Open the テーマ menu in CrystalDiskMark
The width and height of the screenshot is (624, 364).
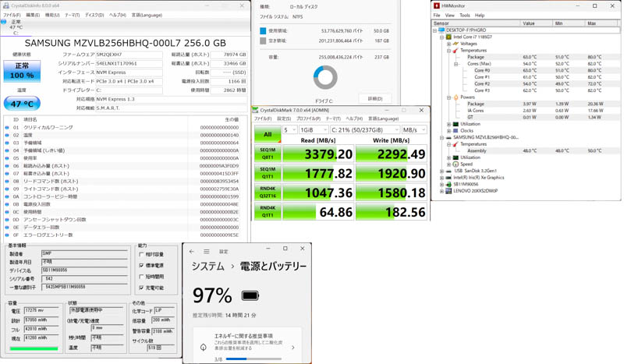332,119
